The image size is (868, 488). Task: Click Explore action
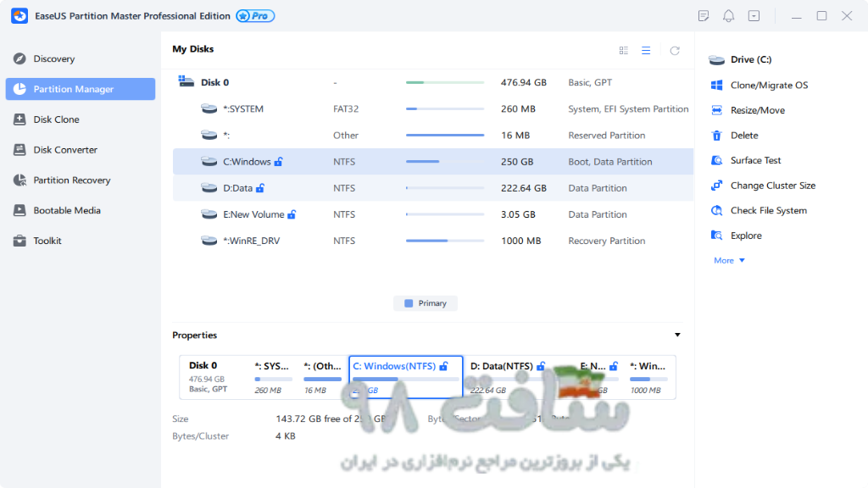(x=746, y=236)
